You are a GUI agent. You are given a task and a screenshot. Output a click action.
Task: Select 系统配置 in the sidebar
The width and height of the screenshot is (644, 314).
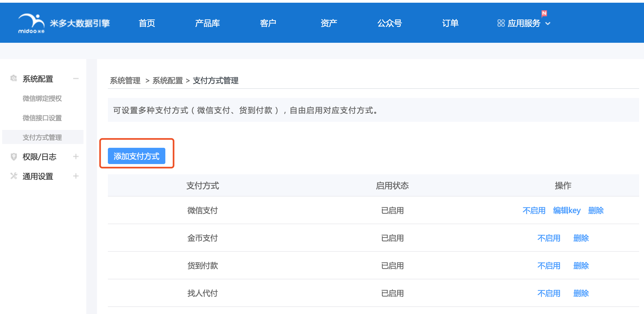(38, 79)
